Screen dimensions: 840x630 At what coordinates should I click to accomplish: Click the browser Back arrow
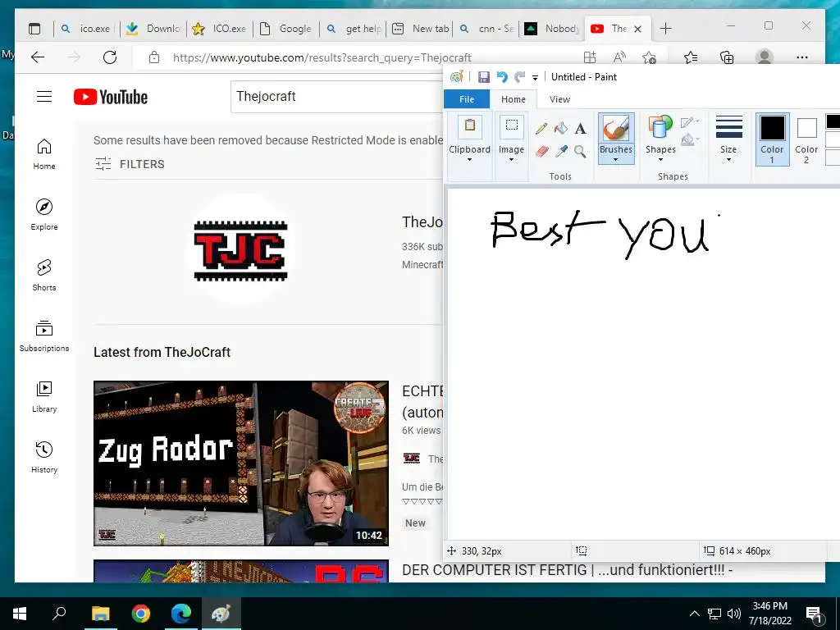pos(38,57)
